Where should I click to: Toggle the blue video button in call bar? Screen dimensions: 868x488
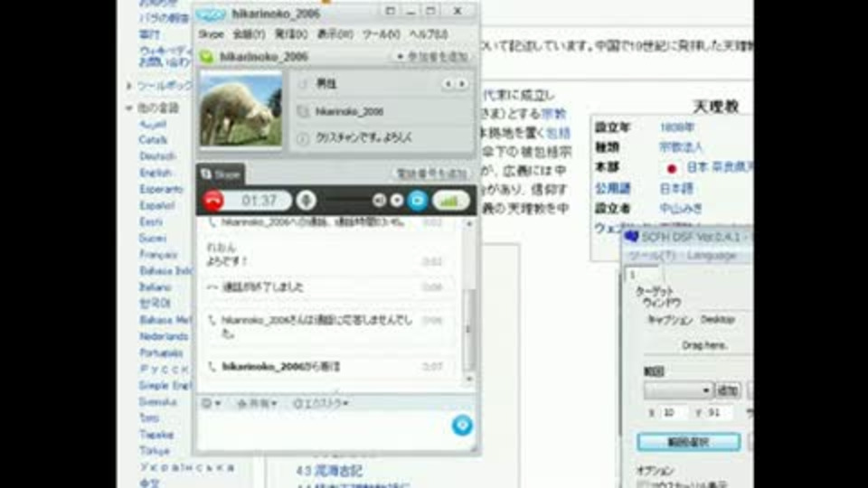418,201
